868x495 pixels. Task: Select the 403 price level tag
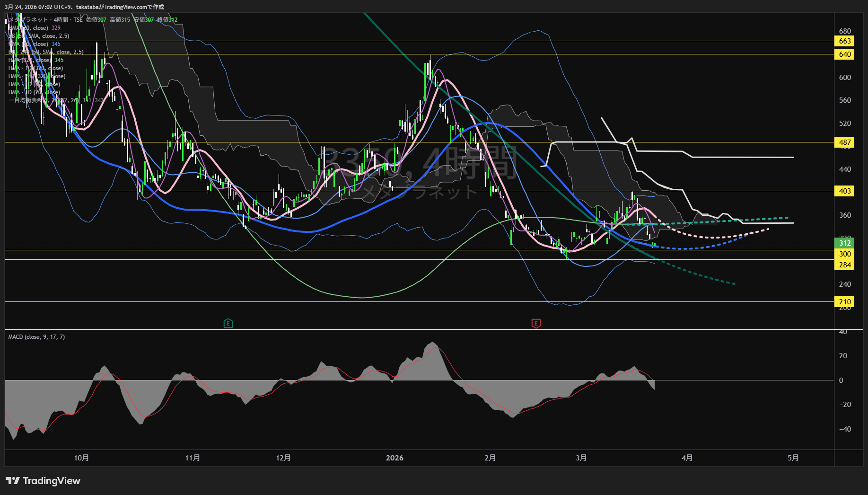click(844, 191)
